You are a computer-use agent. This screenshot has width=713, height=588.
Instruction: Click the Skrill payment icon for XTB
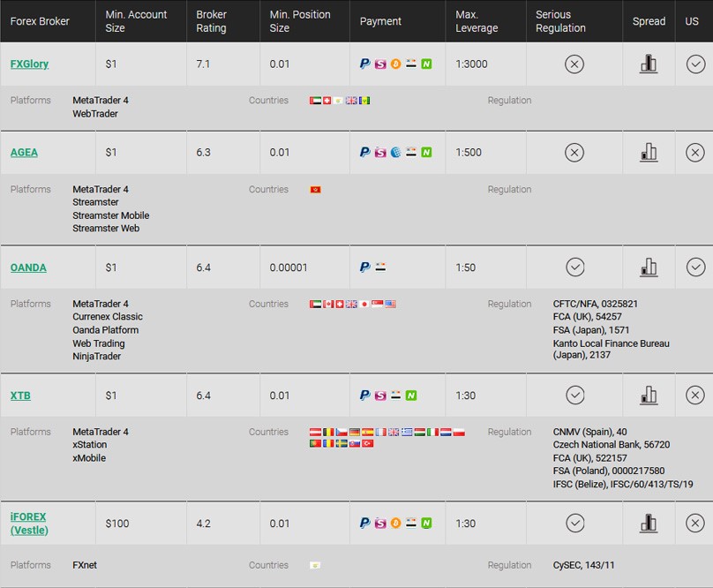click(x=380, y=396)
